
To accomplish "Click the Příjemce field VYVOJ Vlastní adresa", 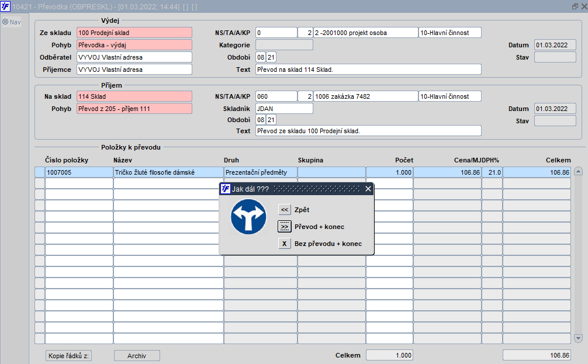I will 134,70.
